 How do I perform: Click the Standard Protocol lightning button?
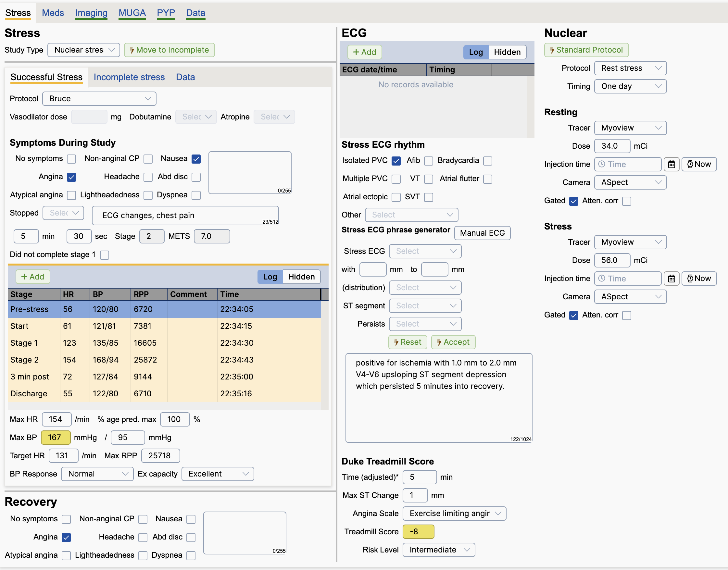tap(586, 50)
